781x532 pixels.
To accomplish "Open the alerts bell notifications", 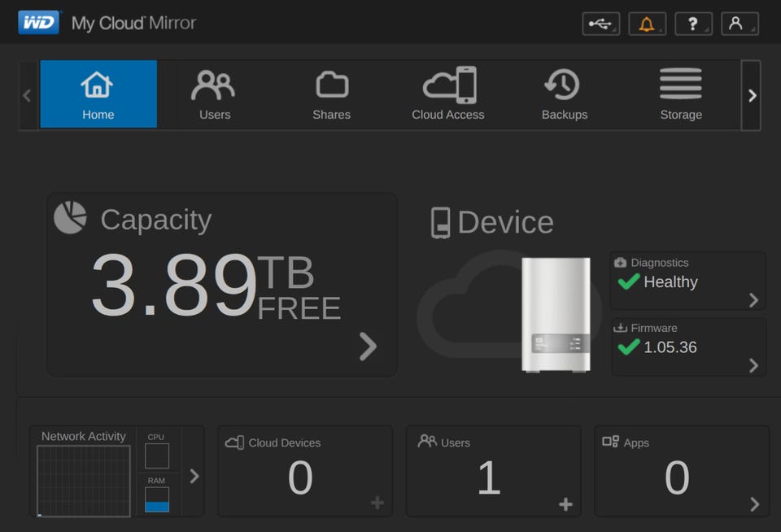I will tap(647, 24).
